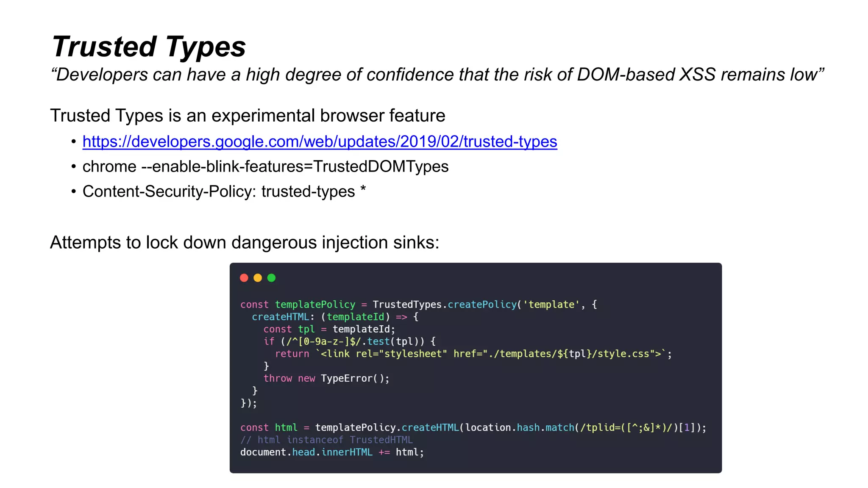Image resolution: width=868 pixels, height=488 pixels.
Task: Click the red dot in code window
Action: pyautogui.click(x=244, y=278)
